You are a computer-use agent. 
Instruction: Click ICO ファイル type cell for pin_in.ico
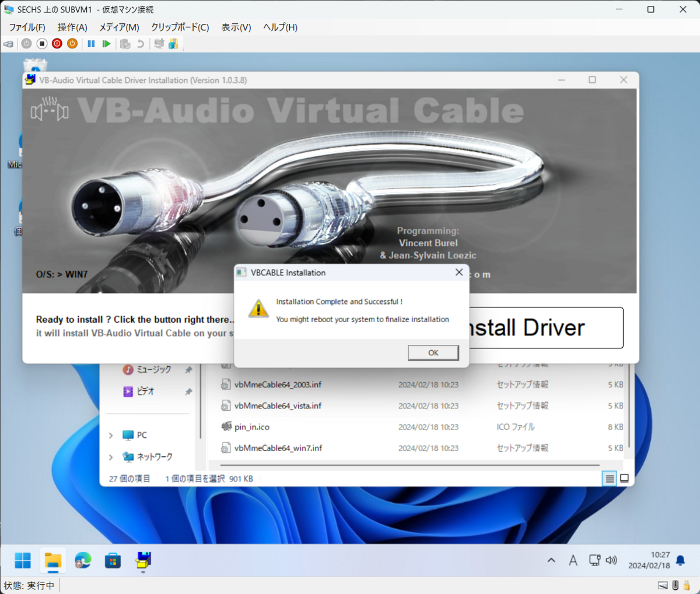[516, 427]
